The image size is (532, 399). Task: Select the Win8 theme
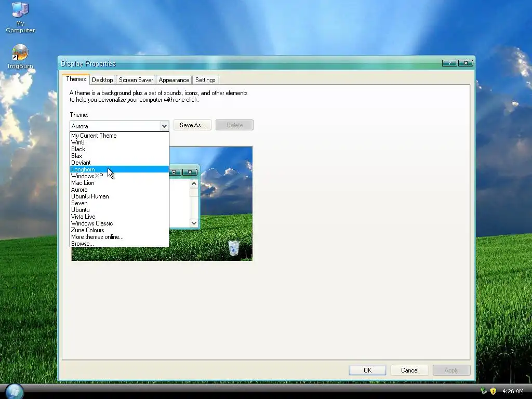click(x=119, y=142)
